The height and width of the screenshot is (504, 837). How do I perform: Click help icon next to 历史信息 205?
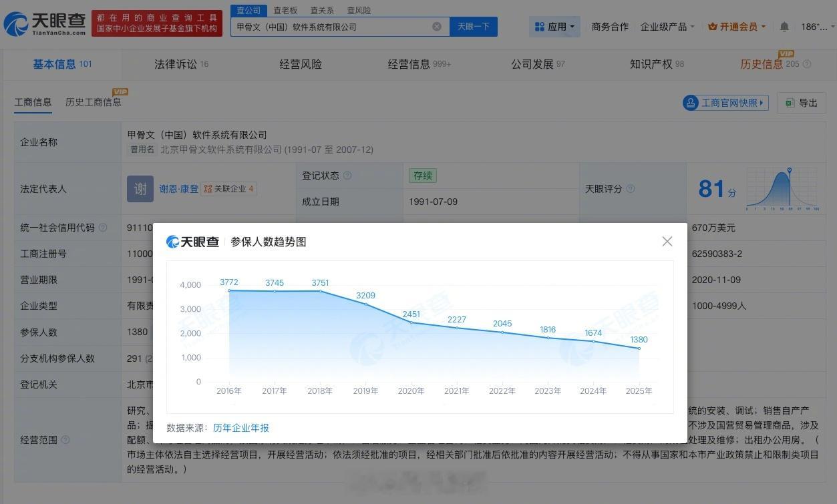click(x=807, y=64)
